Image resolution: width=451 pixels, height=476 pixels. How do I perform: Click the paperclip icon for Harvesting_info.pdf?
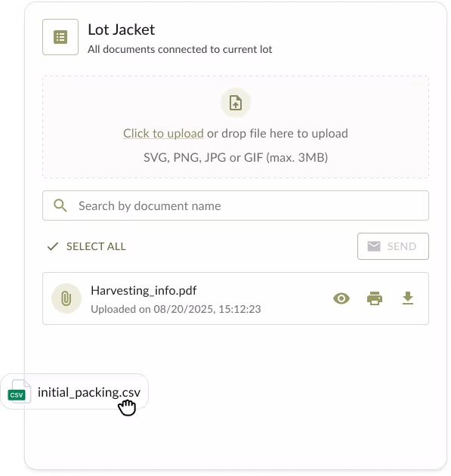pyautogui.click(x=66, y=298)
